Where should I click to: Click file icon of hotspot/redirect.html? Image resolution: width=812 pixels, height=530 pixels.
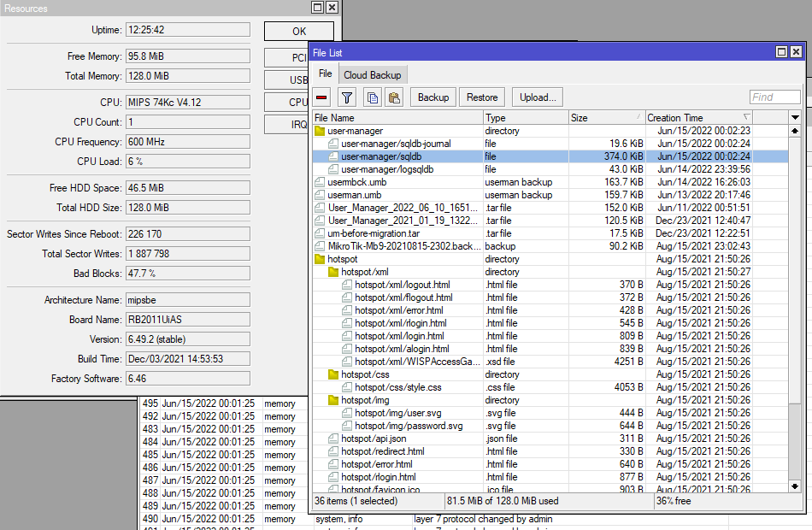click(333, 451)
